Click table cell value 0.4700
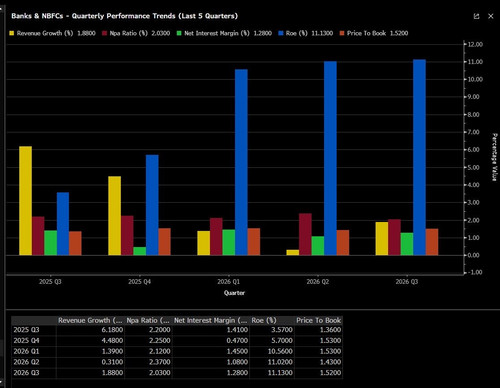 pos(237,341)
